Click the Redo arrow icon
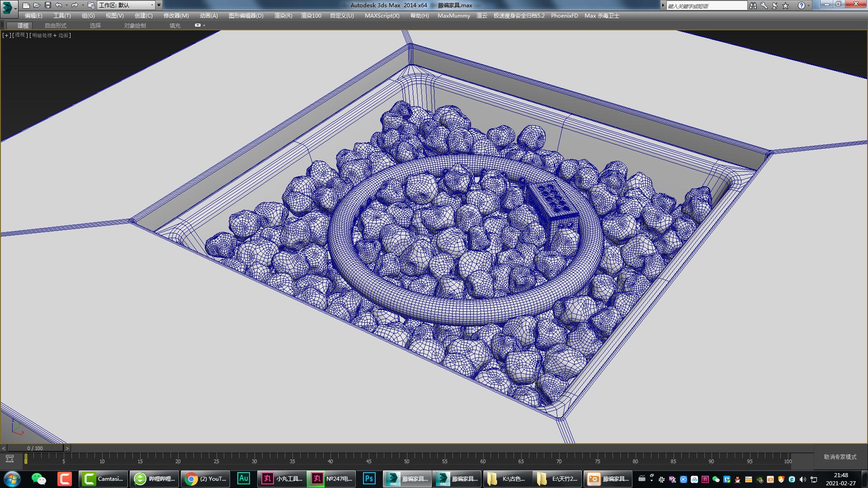The height and width of the screenshot is (488, 868). (75, 5)
